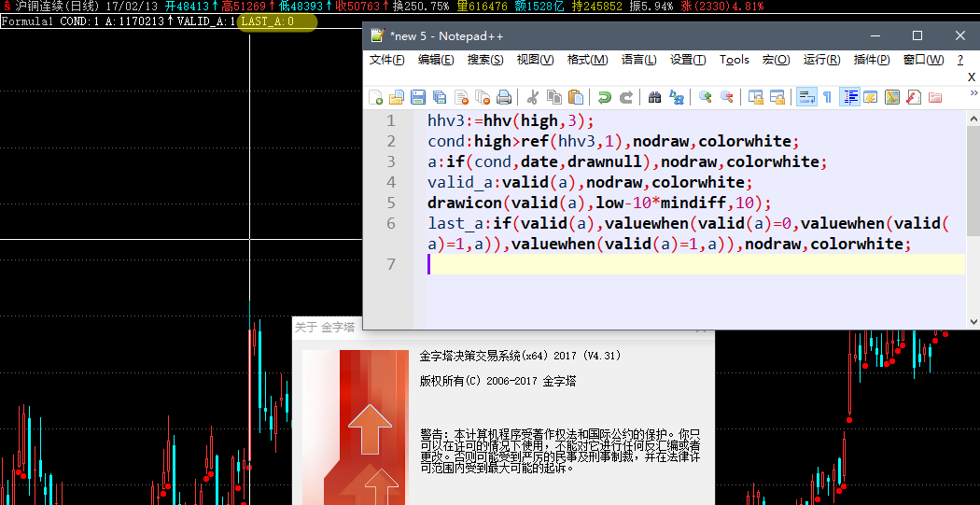This screenshot has height=505, width=980.
Task: Click the New file toolbar icon
Action: (x=376, y=97)
